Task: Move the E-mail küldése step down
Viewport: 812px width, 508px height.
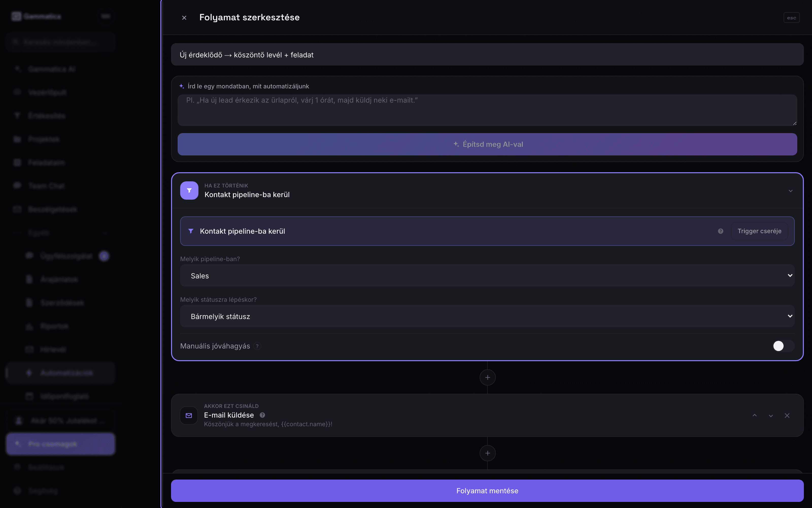Action: (x=771, y=416)
